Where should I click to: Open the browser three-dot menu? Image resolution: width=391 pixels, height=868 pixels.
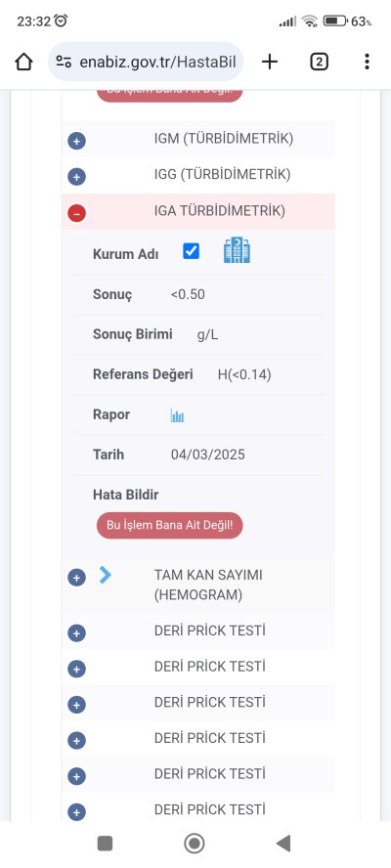(x=367, y=62)
